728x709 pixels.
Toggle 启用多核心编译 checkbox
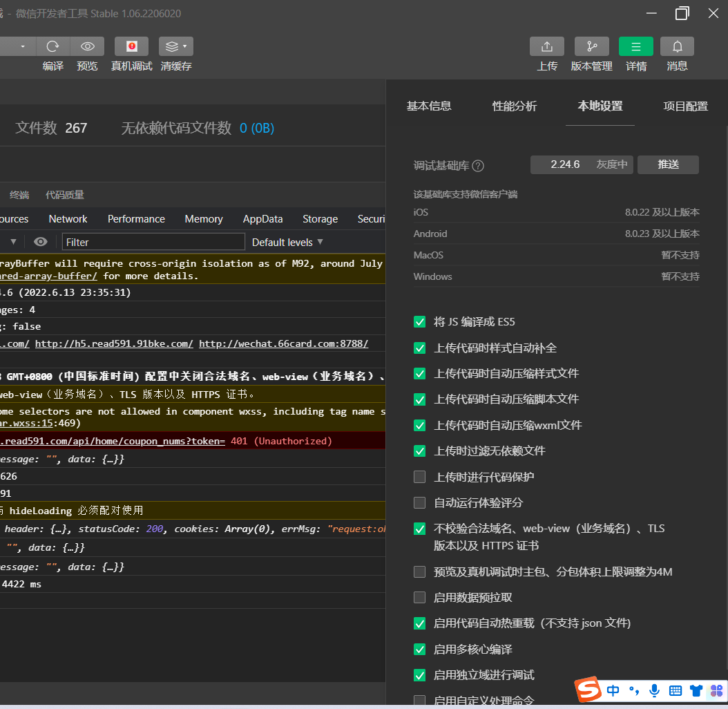[420, 649]
